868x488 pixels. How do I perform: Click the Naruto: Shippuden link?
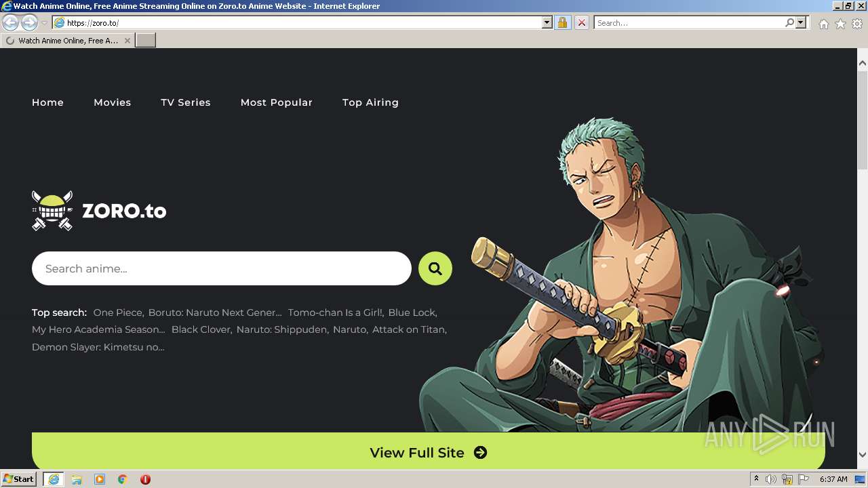pos(282,329)
